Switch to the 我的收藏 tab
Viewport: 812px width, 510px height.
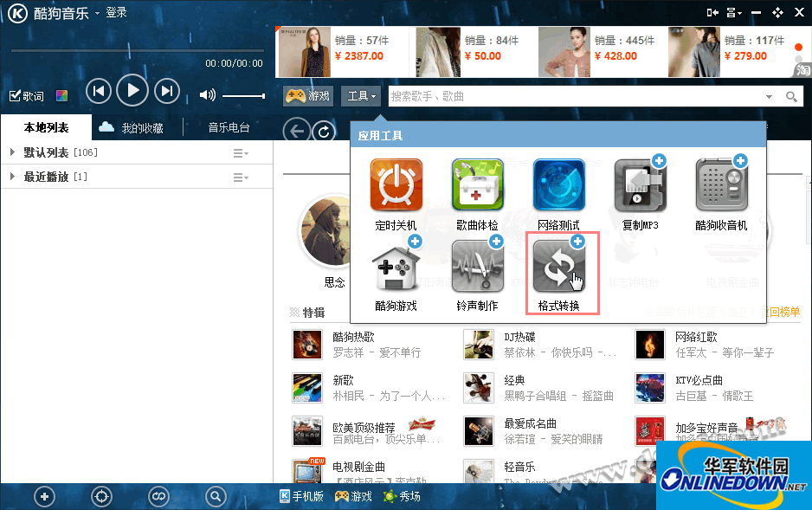tap(132, 128)
